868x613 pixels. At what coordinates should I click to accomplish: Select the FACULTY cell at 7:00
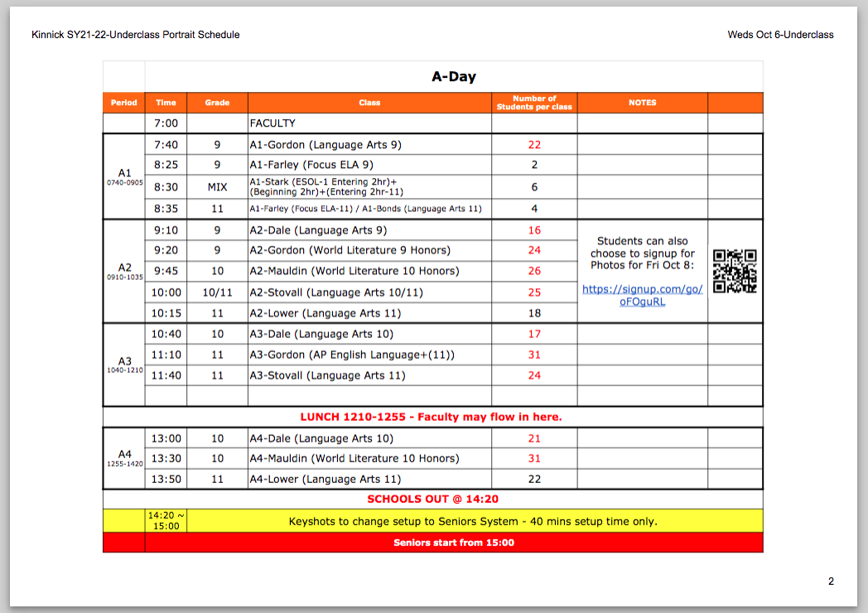click(x=272, y=123)
